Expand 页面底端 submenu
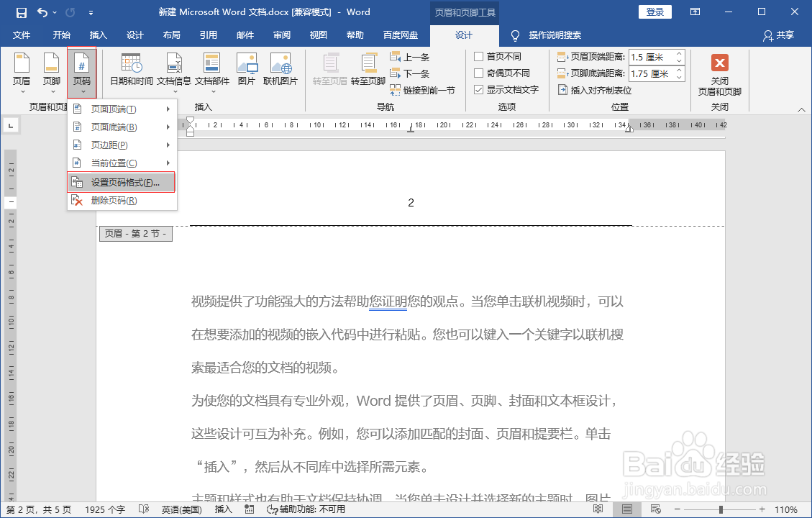Screen dimensions: 812x518 point(122,127)
